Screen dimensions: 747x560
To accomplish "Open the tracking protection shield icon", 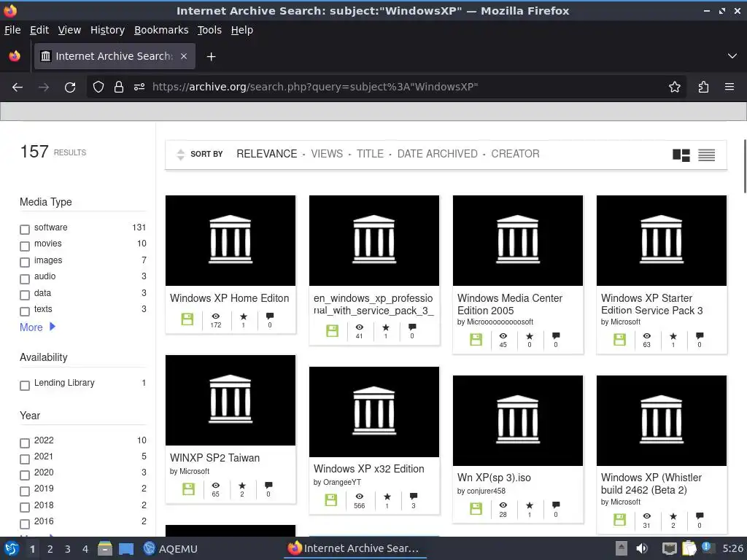I will [x=98, y=87].
